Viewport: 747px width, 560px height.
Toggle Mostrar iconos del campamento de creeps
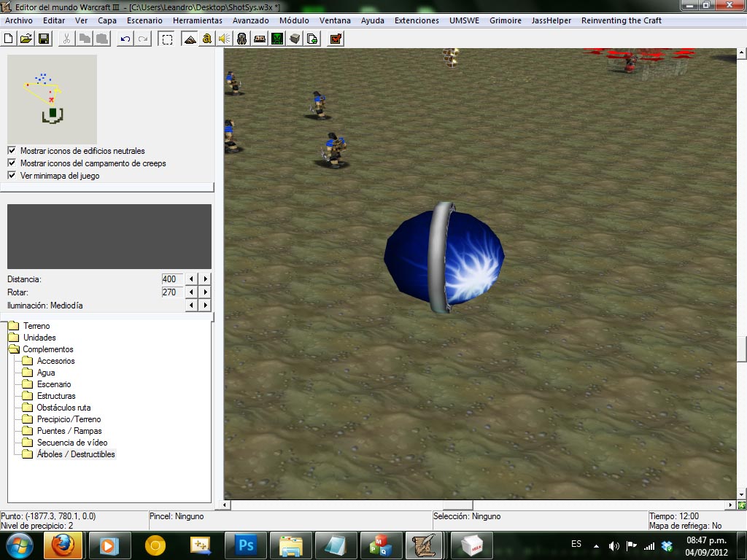[12, 163]
